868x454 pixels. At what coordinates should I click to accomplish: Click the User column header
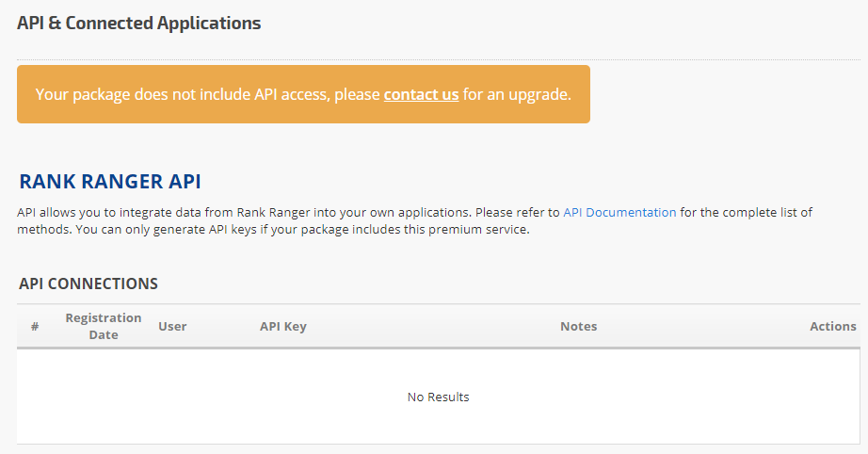[x=172, y=327]
